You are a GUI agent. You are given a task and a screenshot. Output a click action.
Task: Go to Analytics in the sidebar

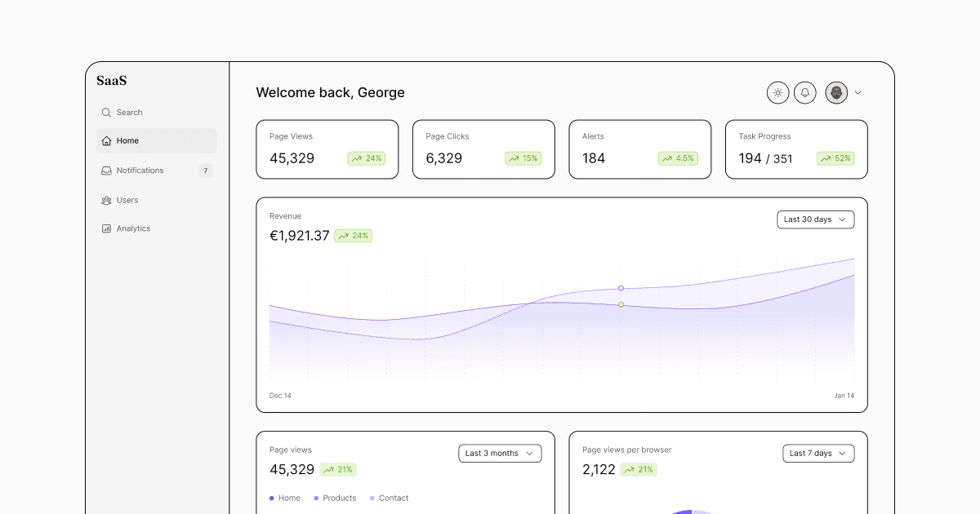coord(133,229)
